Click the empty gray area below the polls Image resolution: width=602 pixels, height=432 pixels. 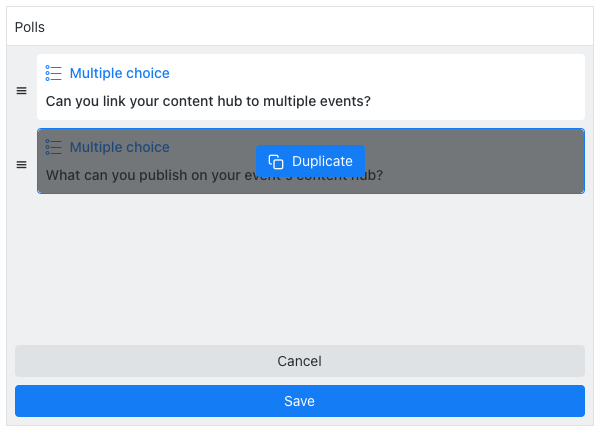pyautogui.click(x=300, y=269)
